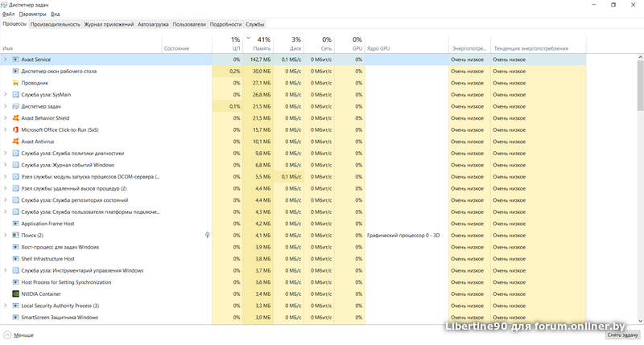Click the SmartScreen Защитника Windows icon

pyautogui.click(x=15, y=317)
